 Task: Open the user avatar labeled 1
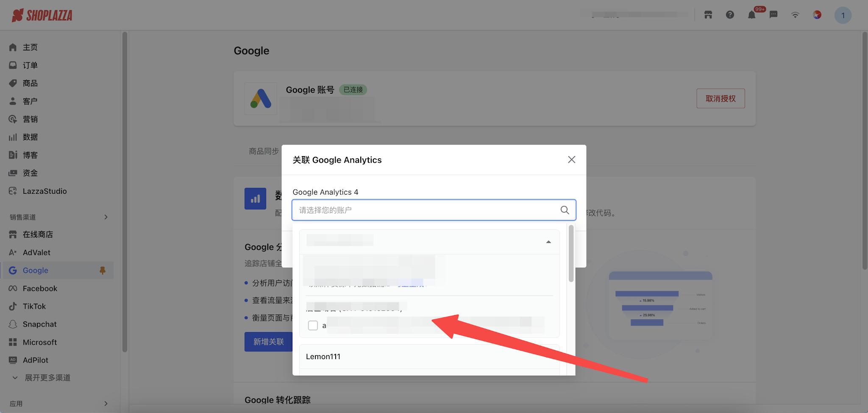[843, 15]
